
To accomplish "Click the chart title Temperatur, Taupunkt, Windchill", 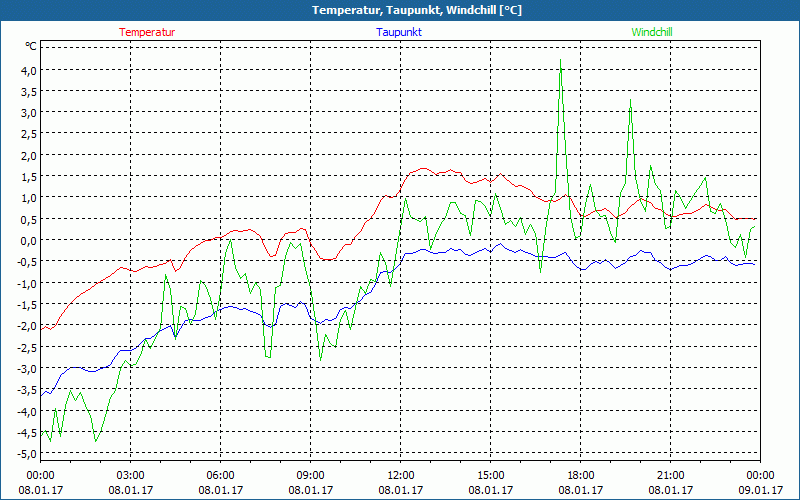I will (417, 10).
